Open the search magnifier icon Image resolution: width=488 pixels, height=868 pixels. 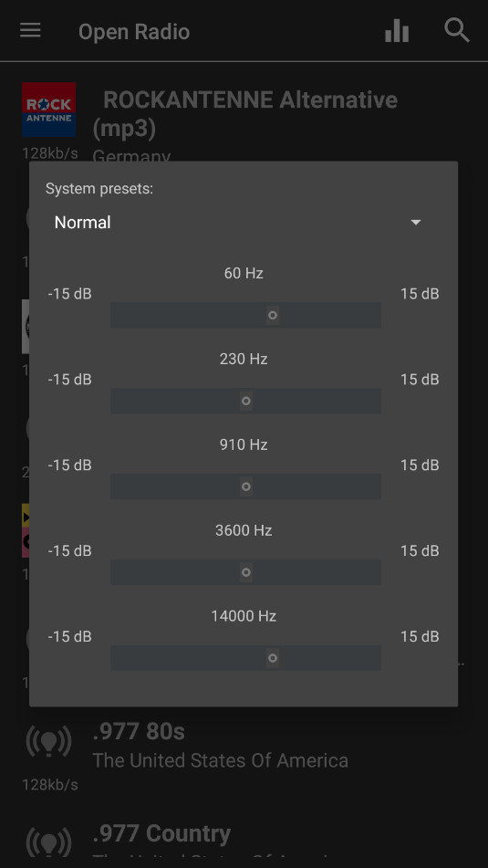[457, 30]
